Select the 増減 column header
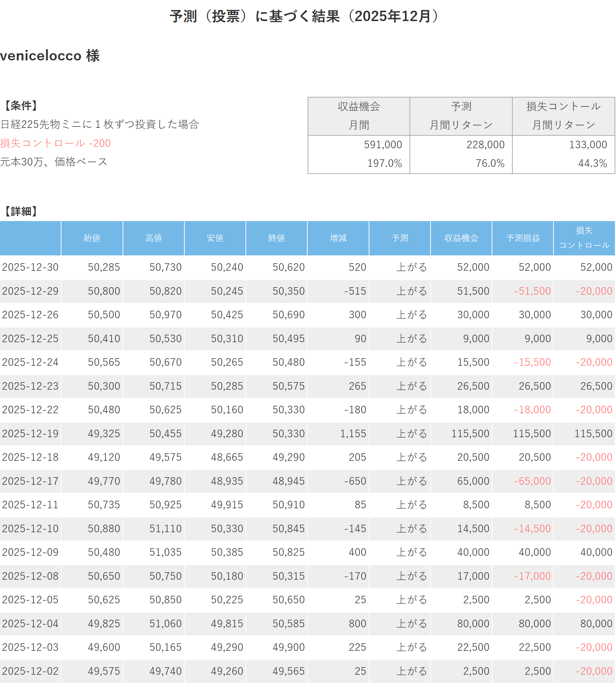The image size is (616, 684). coord(338,238)
